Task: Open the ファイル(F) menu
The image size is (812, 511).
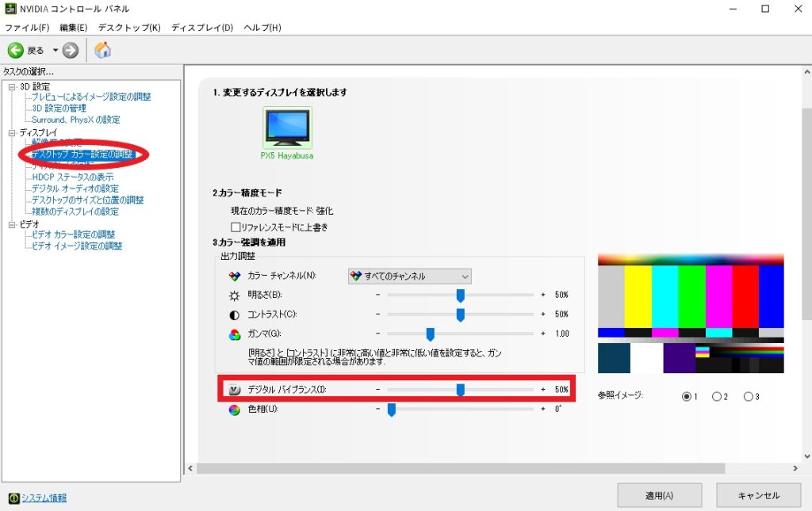Action: click(27, 28)
